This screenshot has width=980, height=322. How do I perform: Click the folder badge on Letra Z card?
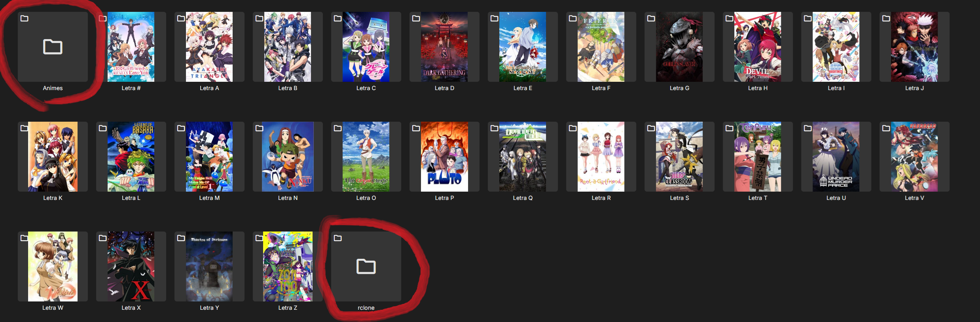pyautogui.click(x=259, y=238)
